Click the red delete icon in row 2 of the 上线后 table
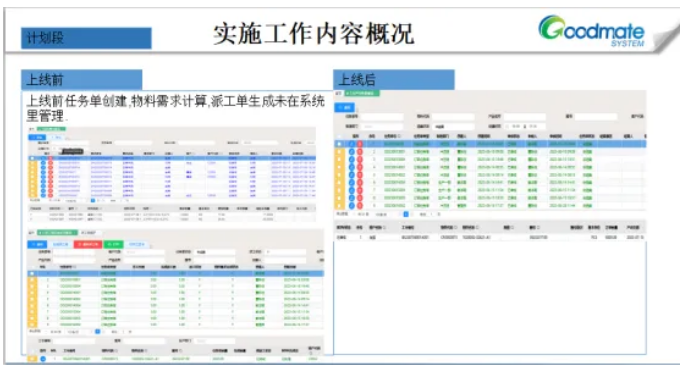 click(360, 151)
